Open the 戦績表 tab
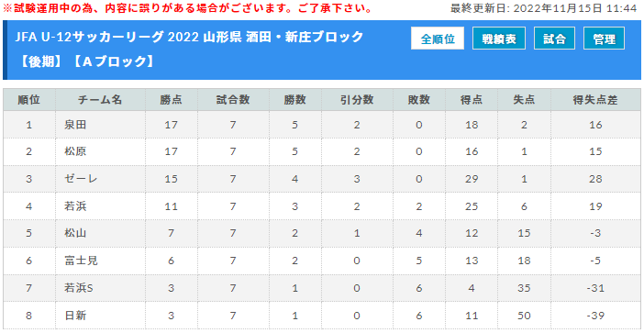This screenshot has width=644, height=333. 499,39
